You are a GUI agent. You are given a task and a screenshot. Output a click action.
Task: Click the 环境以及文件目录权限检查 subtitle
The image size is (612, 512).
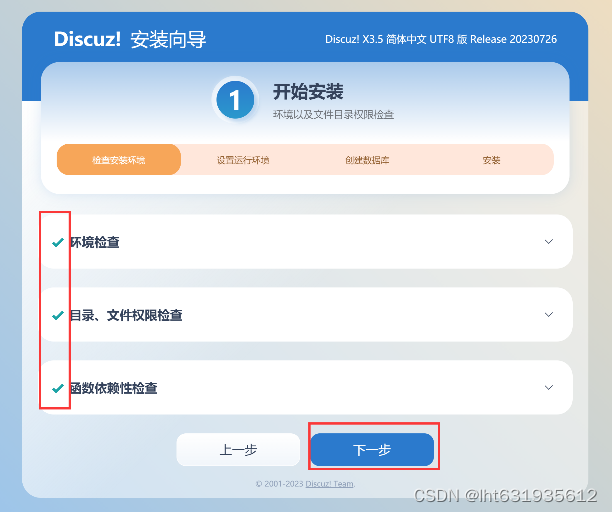(x=333, y=115)
